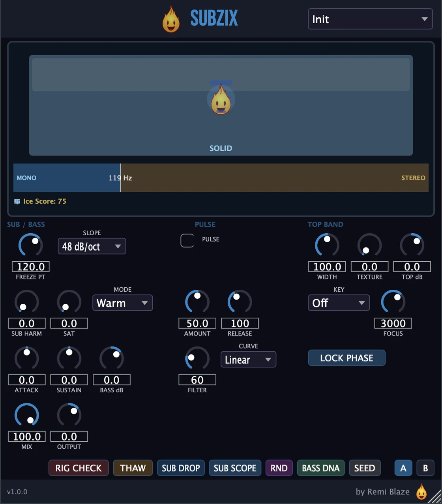The image size is (442, 504).
Task: Click the SUB DROP button
Action: click(181, 468)
